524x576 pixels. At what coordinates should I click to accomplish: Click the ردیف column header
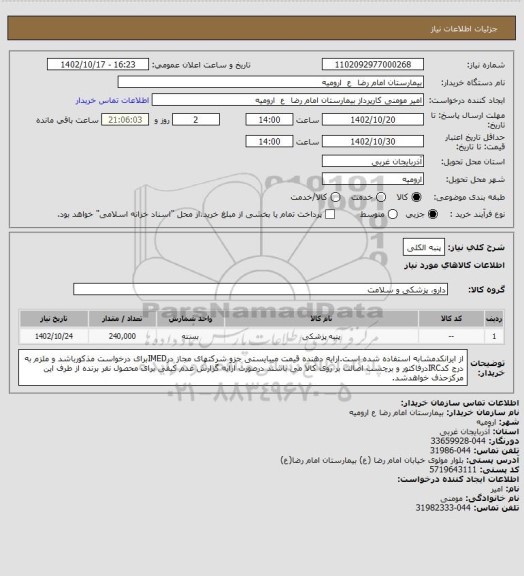pyautogui.click(x=494, y=318)
